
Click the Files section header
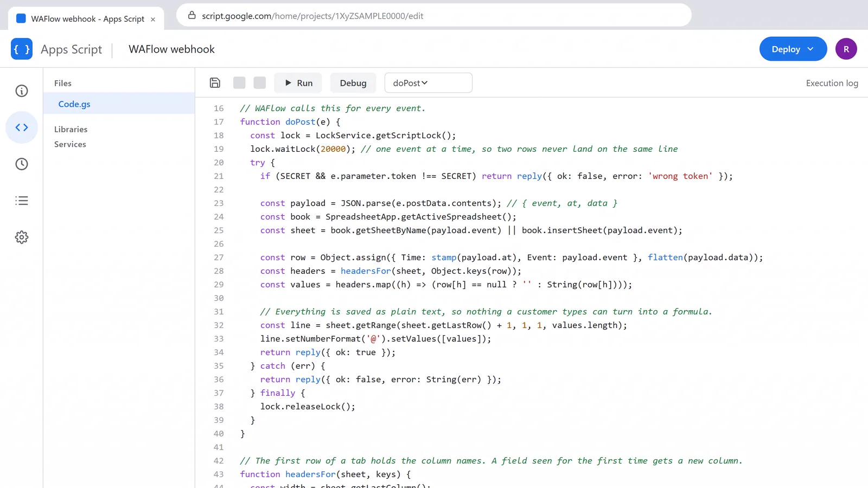click(62, 83)
